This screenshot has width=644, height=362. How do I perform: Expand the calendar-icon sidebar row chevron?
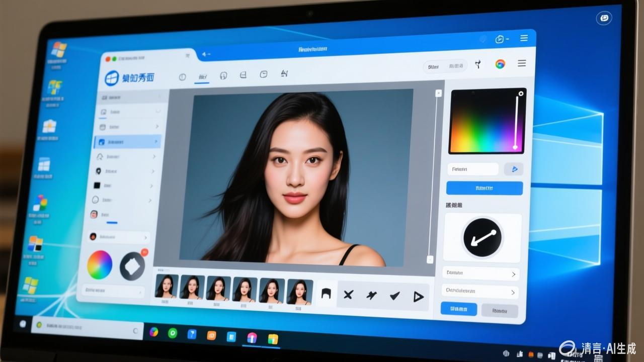click(156, 127)
